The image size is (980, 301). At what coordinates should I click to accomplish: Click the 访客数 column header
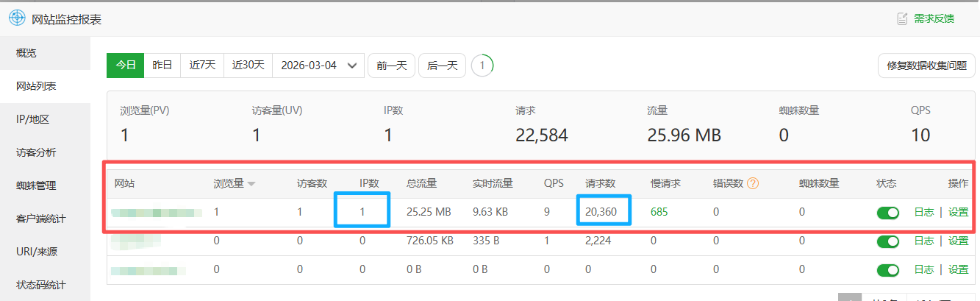(312, 184)
